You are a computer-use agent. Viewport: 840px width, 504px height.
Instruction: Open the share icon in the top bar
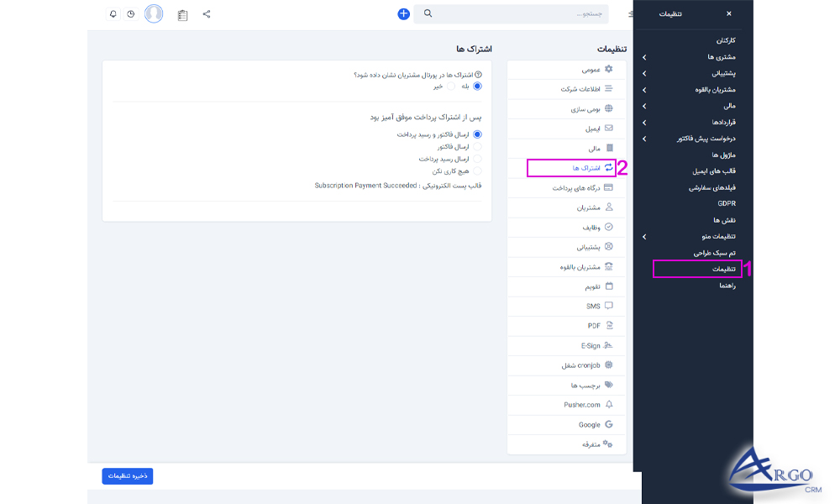click(206, 13)
